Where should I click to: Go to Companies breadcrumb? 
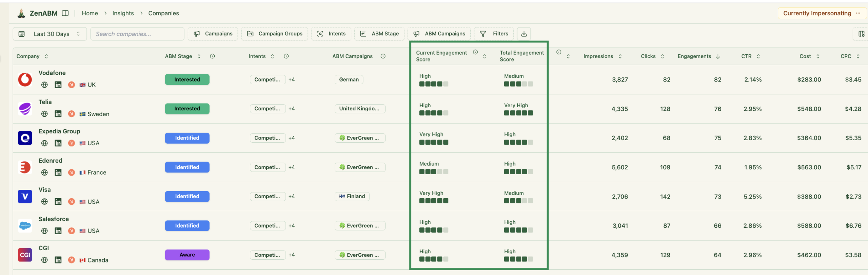click(x=163, y=13)
